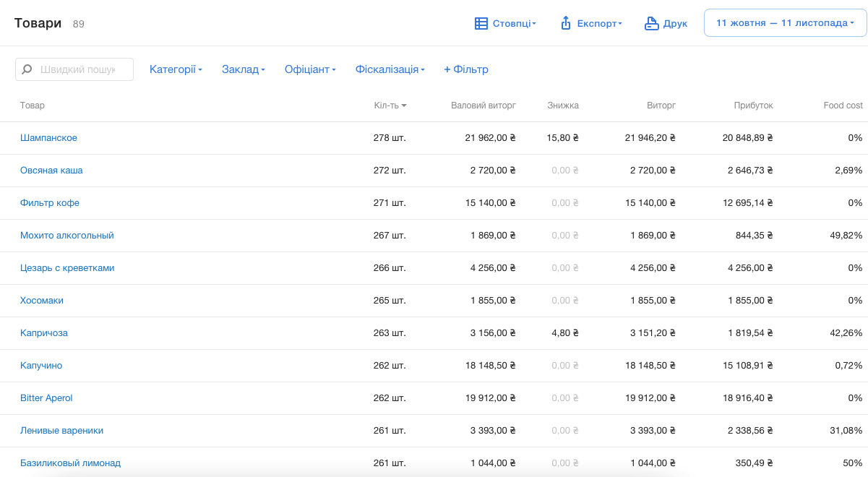868x477 pixels.
Task: Click the search magnifier icon
Action: (27, 69)
